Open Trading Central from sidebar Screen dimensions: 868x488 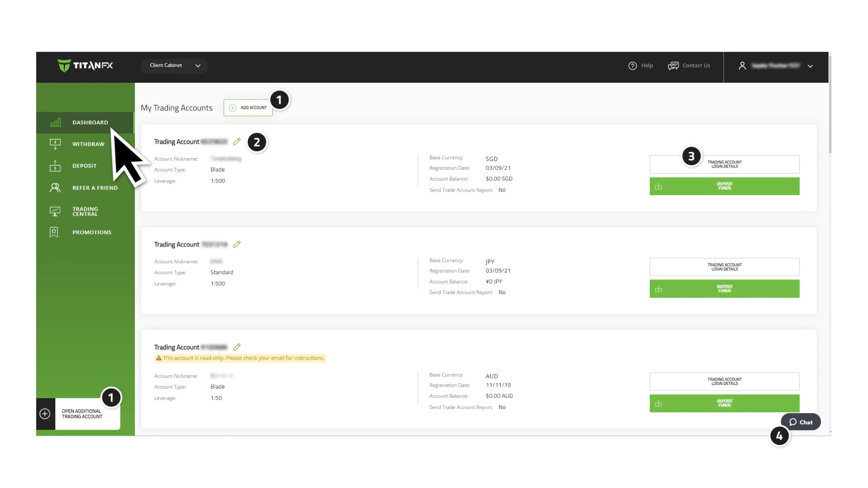[x=85, y=211]
